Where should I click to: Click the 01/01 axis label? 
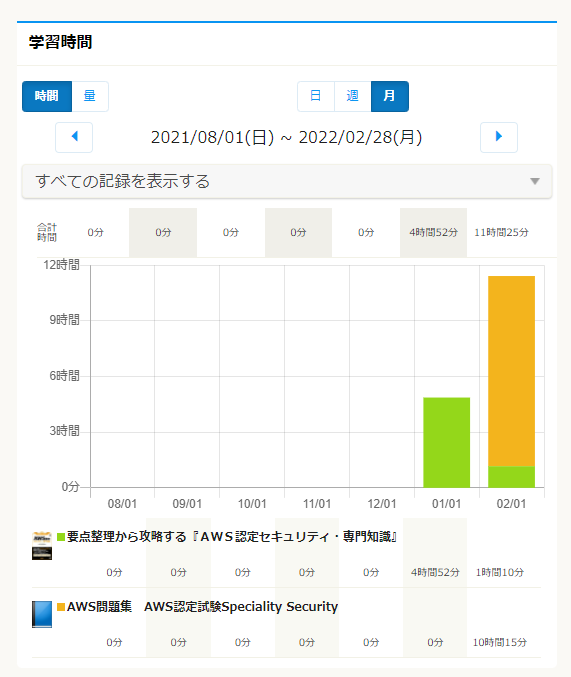447,504
